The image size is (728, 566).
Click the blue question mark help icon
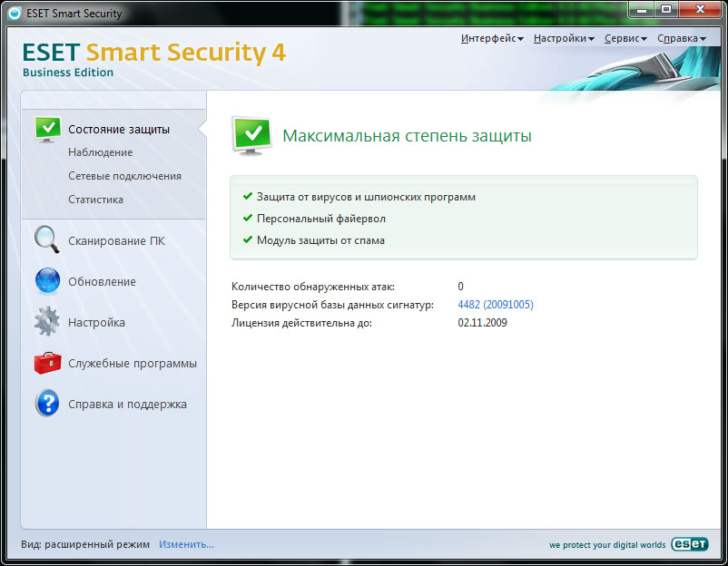pos(47,404)
